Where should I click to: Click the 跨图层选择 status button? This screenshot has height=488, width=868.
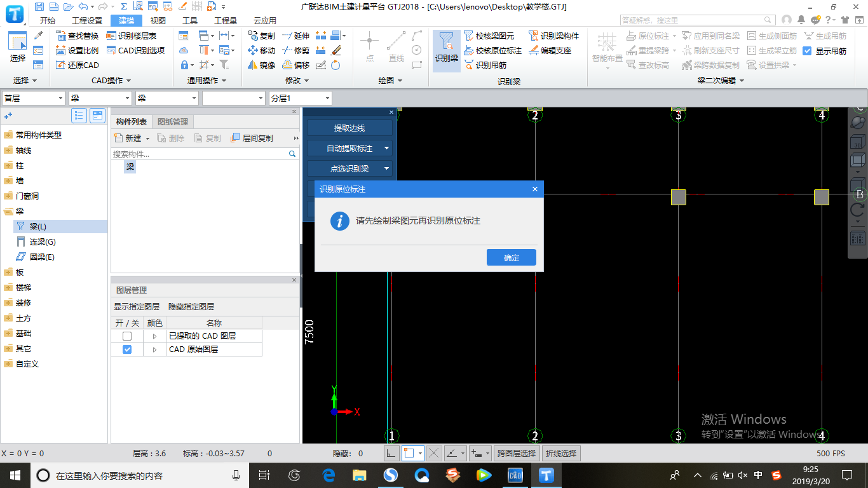pos(517,453)
